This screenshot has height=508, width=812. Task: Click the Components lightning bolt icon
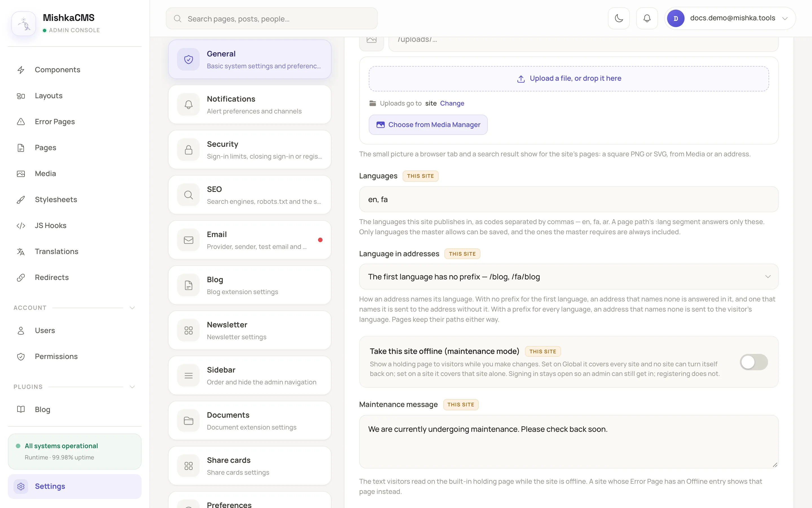coord(21,70)
